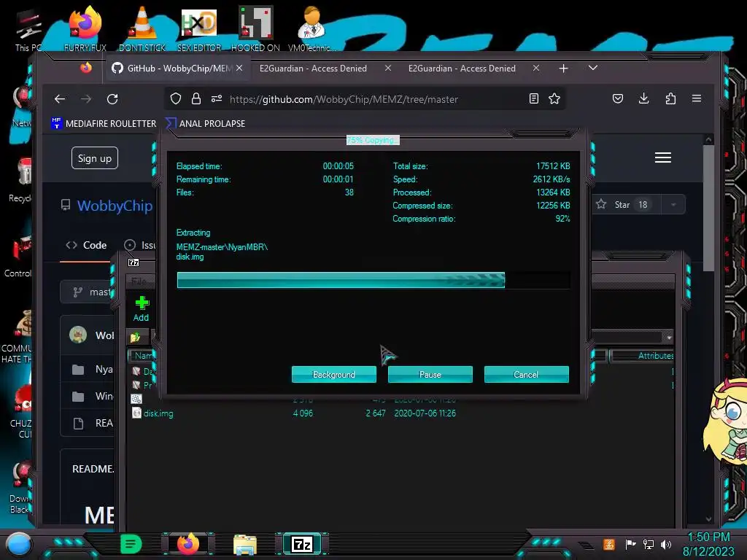
Task: Open the This PC desktop icon
Action: tap(28, 31)
